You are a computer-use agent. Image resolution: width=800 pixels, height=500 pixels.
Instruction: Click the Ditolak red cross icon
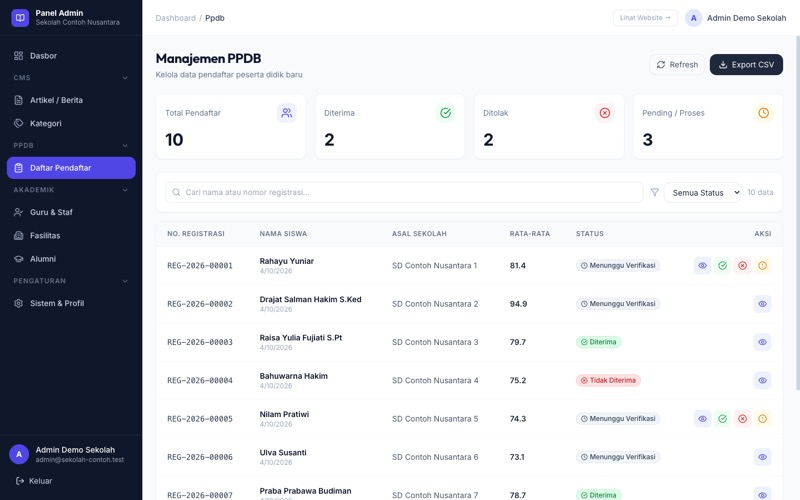(x=605, y=113)
